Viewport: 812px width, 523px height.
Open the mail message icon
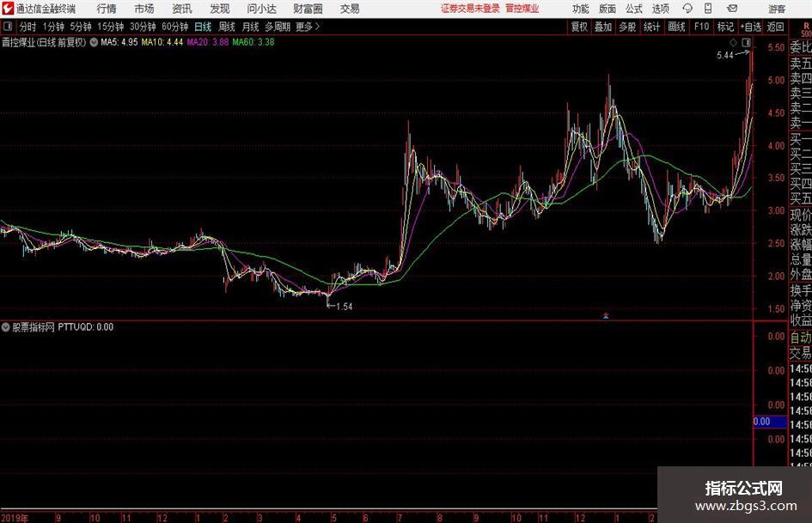point(732,9)
